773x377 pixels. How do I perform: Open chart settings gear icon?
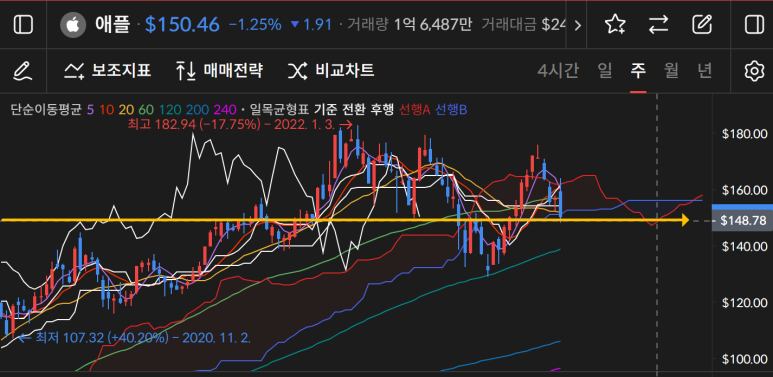(x=754, y=71)
